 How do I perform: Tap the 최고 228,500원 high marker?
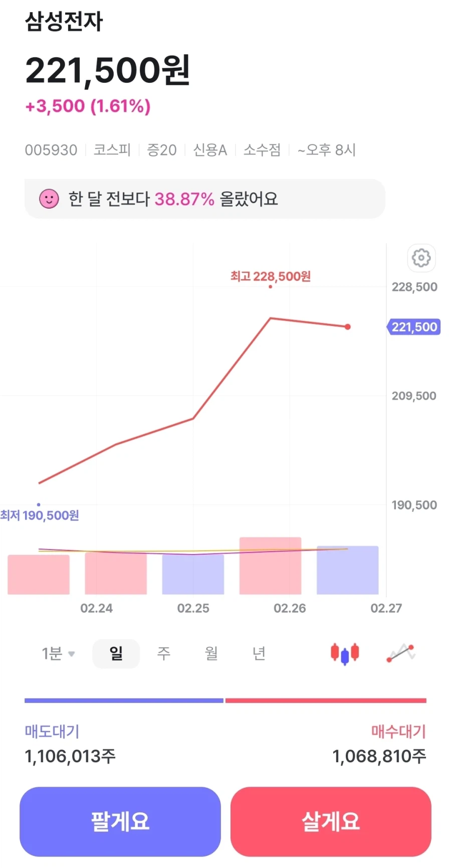point(271,277)
